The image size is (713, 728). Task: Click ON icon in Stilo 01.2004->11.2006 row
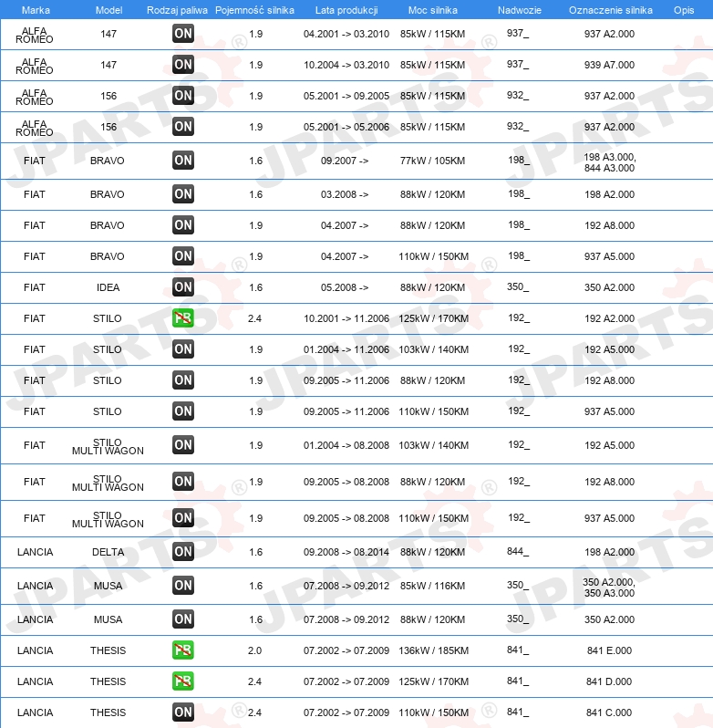(182, 349)
